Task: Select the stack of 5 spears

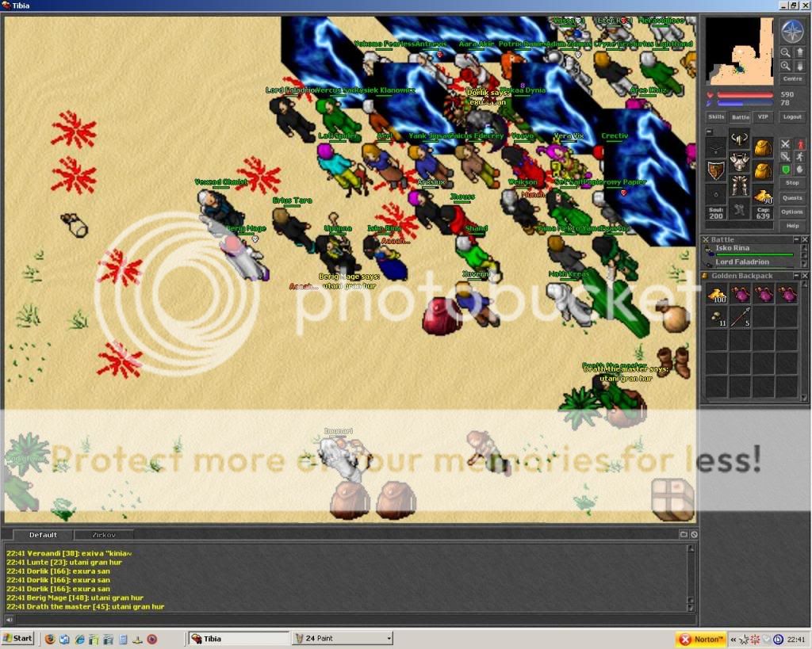Action: coord(740,317)
